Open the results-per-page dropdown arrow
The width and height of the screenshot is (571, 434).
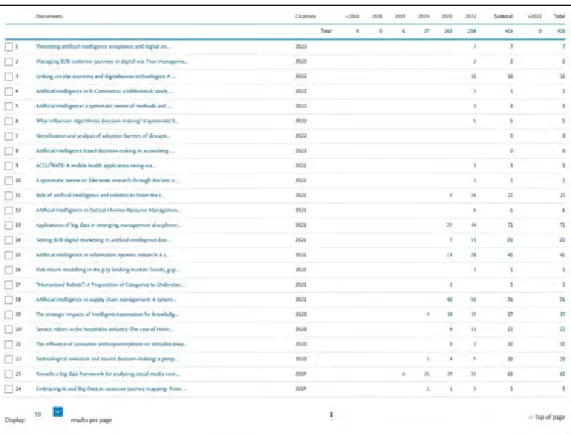[x=58, y=412]
